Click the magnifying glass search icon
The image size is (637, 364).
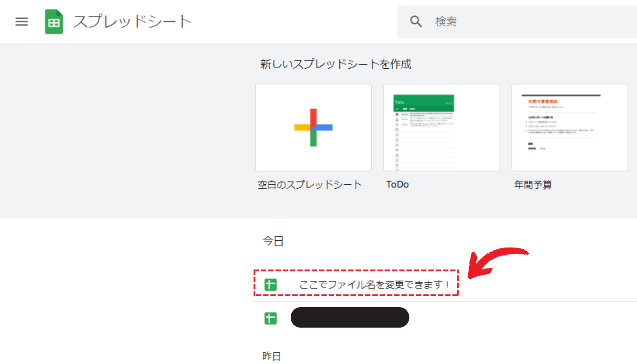click(416, 21)
